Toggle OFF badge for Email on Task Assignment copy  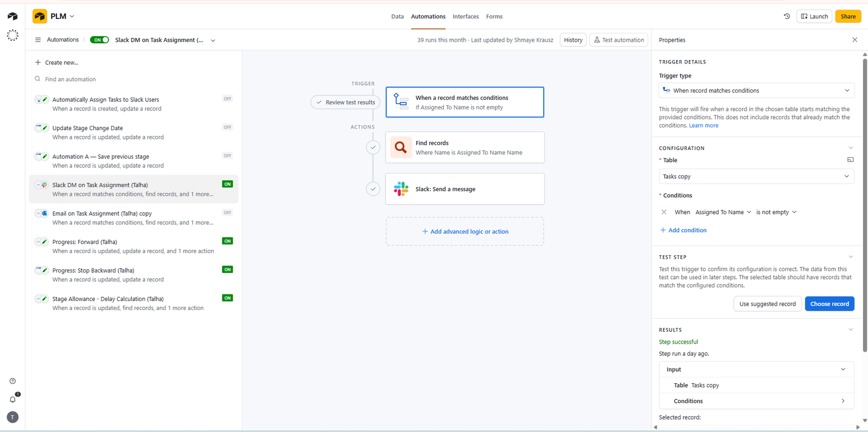[x=227, y=212]
